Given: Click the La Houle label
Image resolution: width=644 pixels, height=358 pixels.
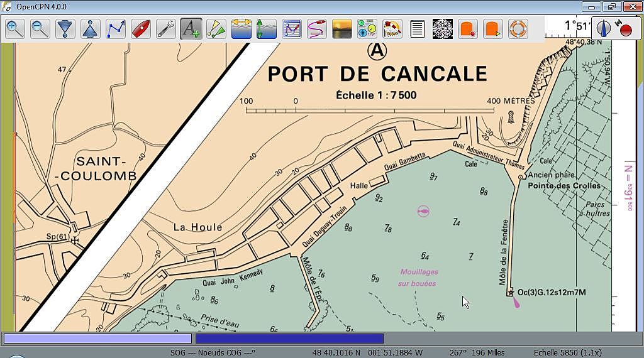Looking at the screenshot, I should [x=197, y=227].
